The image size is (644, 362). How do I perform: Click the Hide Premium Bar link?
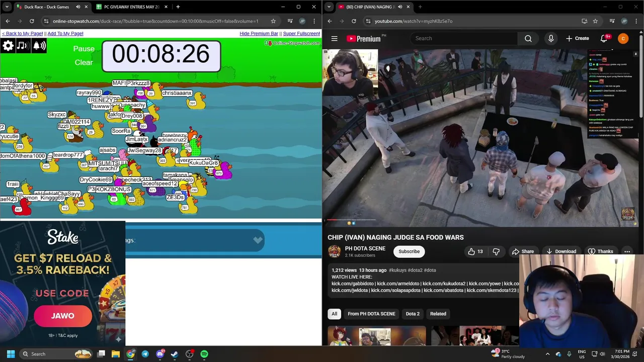(259, 34)
